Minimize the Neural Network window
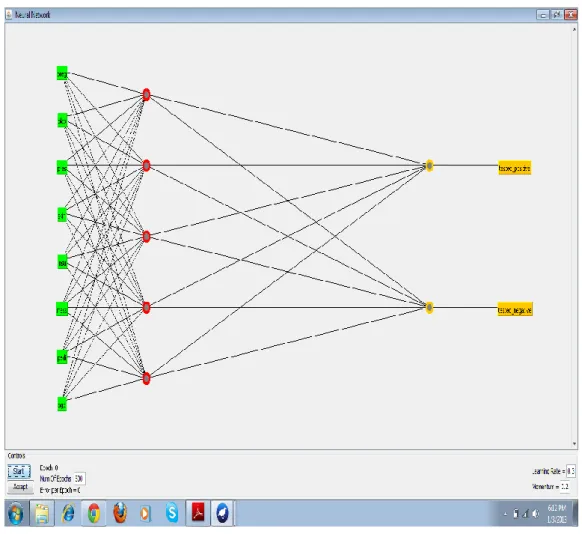Screen dimensions: 582x534 [543, 15]
